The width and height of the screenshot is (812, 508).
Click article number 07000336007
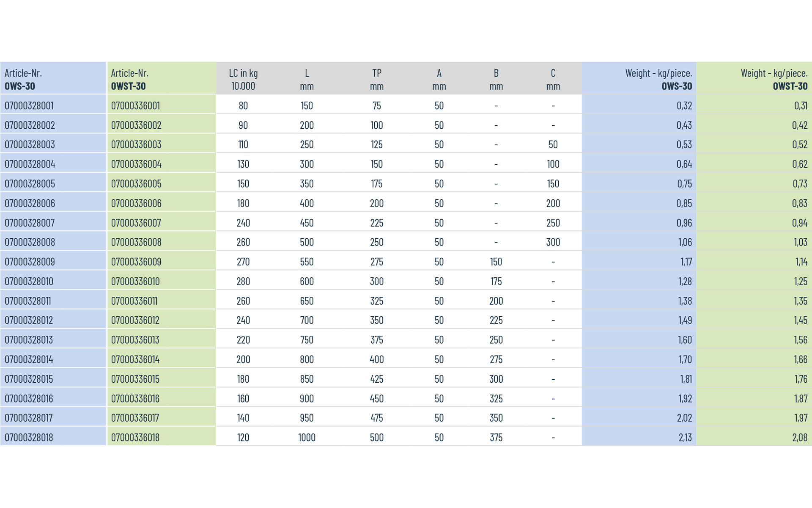coord(136,223)
